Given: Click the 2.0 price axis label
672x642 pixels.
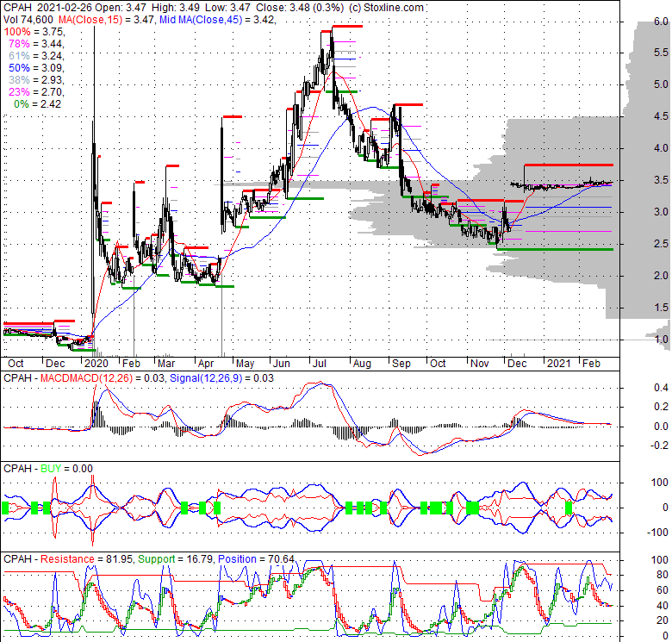Looking at the screenshot, I should click(661, 276).
